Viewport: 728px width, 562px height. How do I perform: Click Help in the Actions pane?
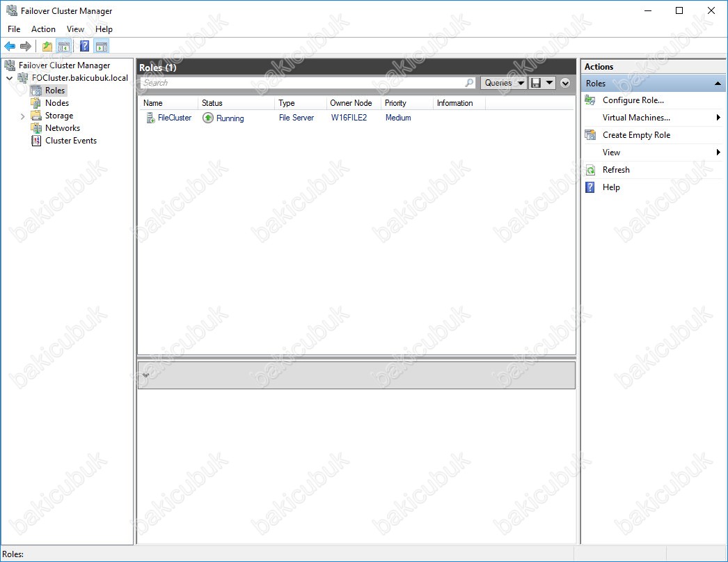click(x=611, y=187)
